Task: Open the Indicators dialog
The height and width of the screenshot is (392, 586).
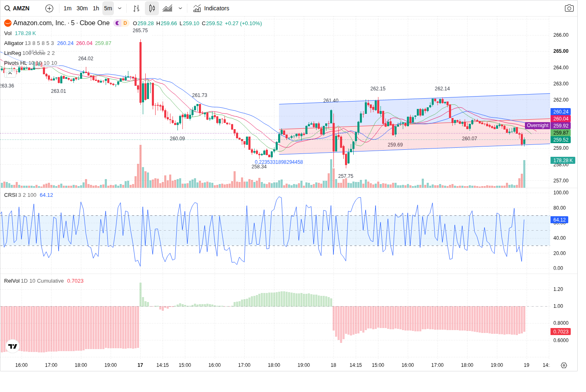Action: (x=211, y=8)
